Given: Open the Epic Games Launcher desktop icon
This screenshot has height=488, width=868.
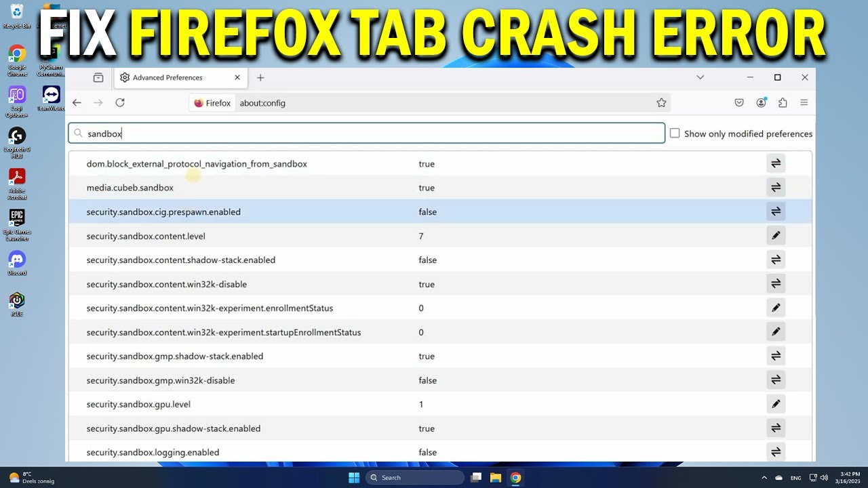Looking at the screenshot, I should [x=17, y=225].
